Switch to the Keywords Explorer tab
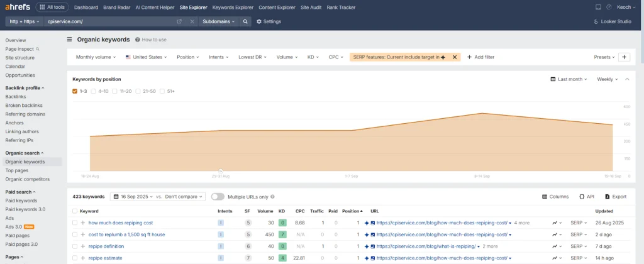This screenshot has width=644, height=264. click(231, 8)
